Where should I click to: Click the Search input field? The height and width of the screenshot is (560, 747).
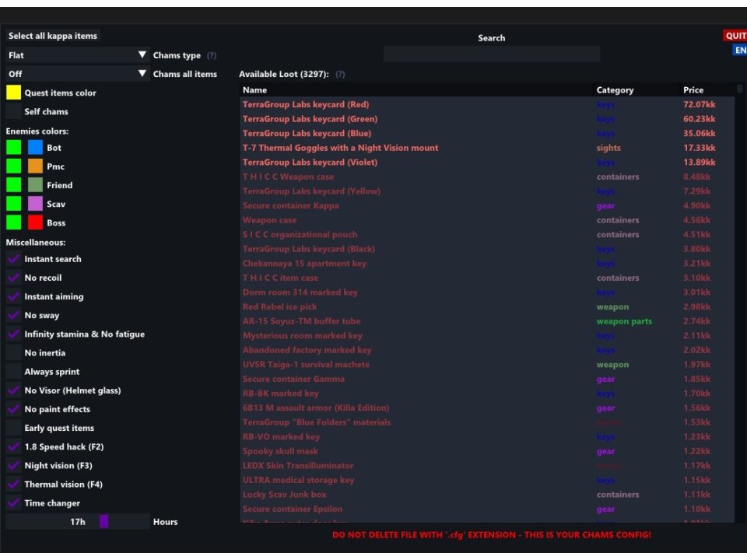(x=491, y=54)
